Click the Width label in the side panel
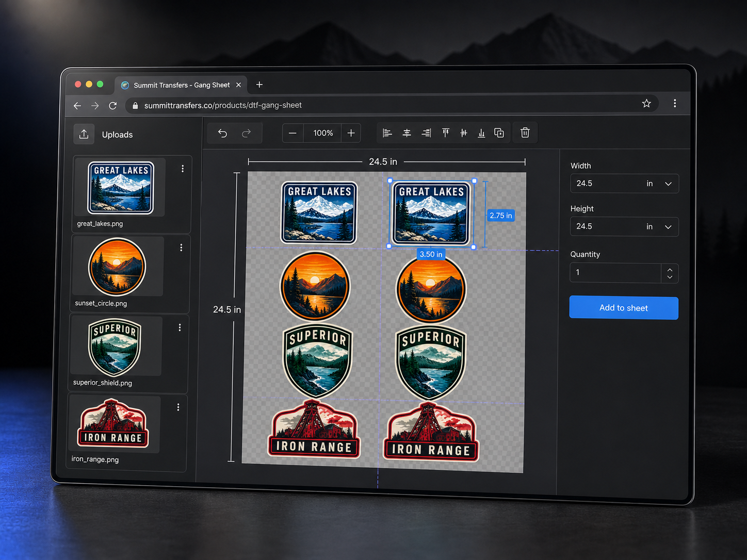747x560 pixels. pos(581,166)
